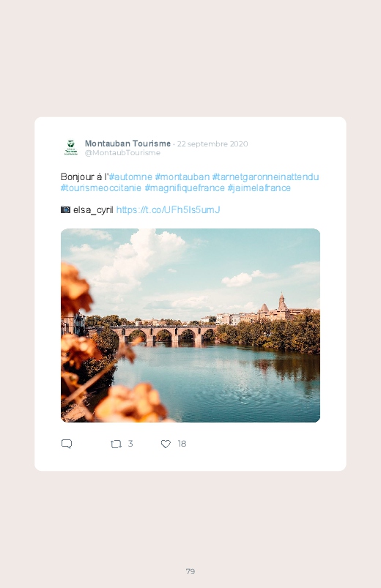The image size is (381, 588).
Task: Click the 22 septembre 2020 date
Action: 212,144
